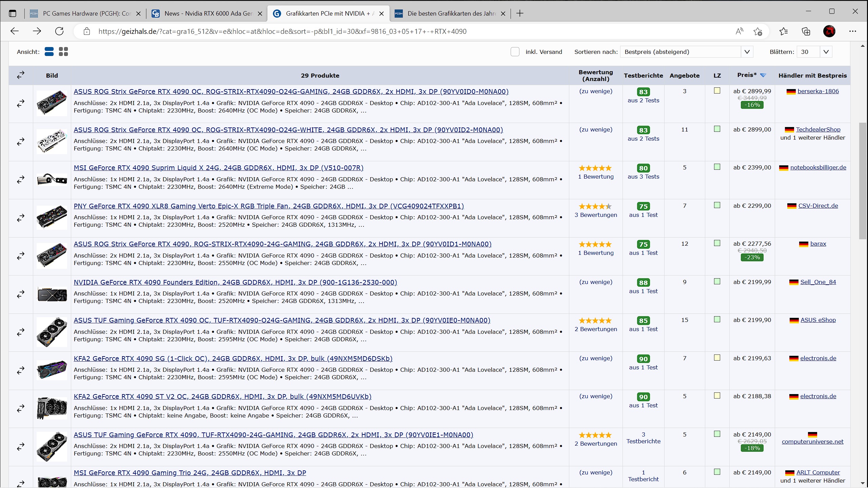Open Blättern 30 dropdown
Viewport: 868px width, 488px height.
point(814,52)
